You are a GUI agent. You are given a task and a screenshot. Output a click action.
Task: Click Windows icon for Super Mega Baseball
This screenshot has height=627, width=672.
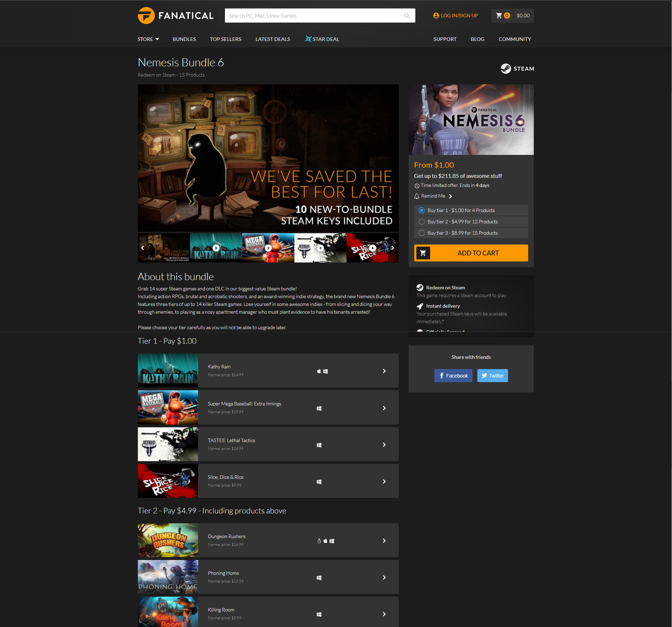[319, 408]
